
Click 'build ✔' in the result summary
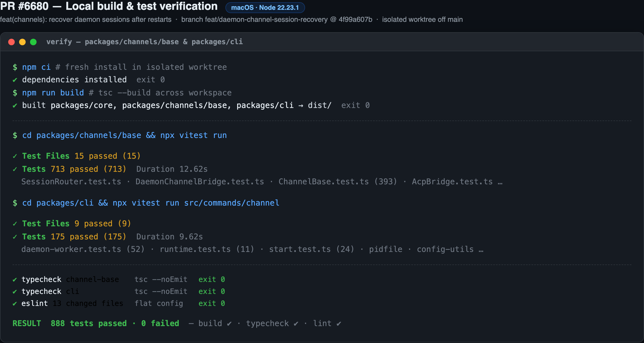[x=215, y=323]
